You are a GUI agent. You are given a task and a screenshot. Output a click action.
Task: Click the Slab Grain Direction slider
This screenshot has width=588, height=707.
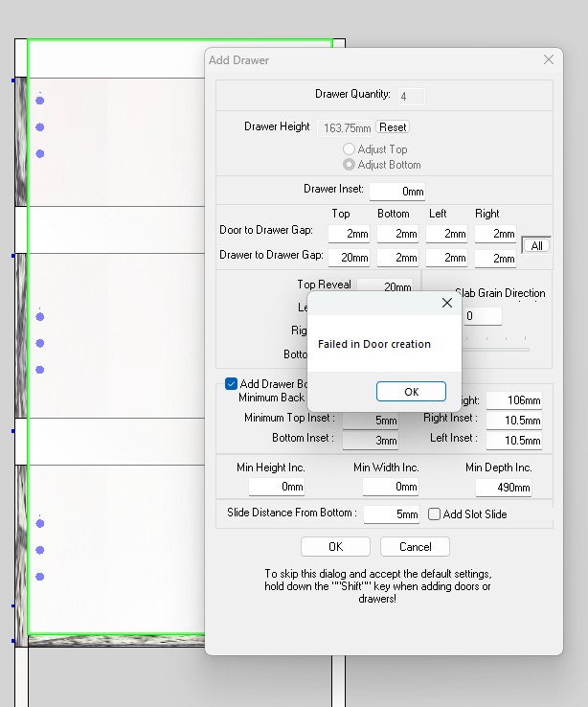click(496, 349)
